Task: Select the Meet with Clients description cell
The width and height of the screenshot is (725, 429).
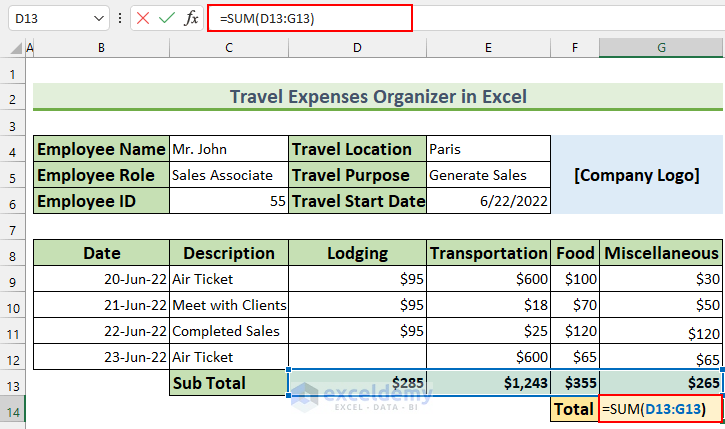Action: point(229,305)
